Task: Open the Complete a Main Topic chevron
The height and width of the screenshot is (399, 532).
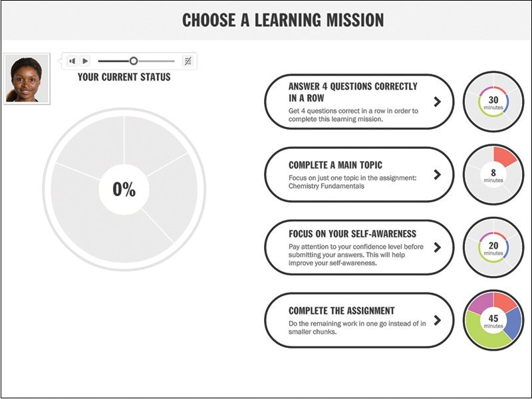Action: tap(437, 175)
